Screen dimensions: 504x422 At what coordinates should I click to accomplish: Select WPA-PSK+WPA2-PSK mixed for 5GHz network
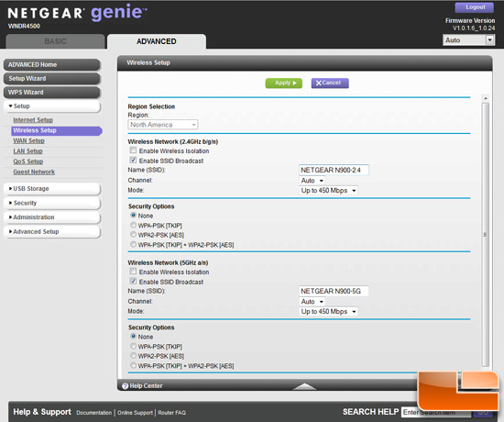tap(133, 365)
